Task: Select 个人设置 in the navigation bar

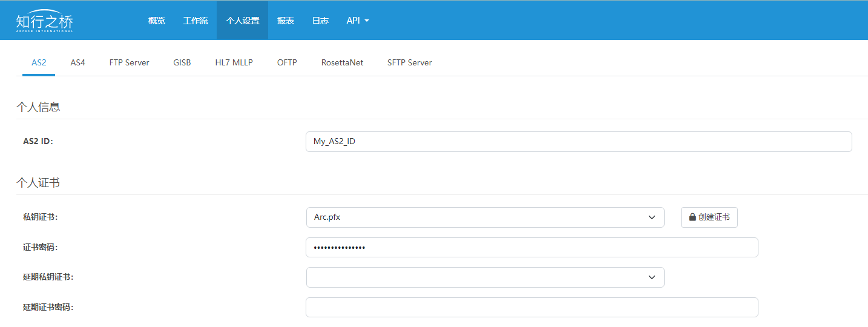Action: (x=242, y=21)
